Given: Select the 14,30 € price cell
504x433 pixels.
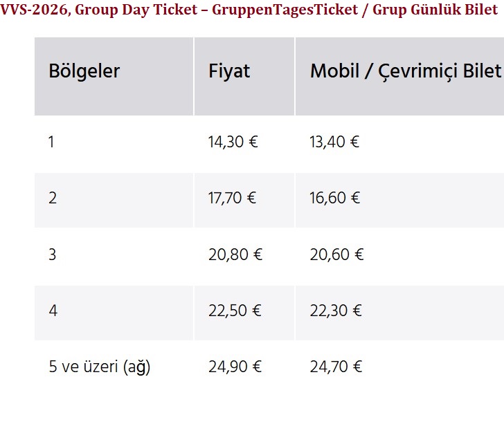Looking at the screenshot, I should click(x=233, y=142).
